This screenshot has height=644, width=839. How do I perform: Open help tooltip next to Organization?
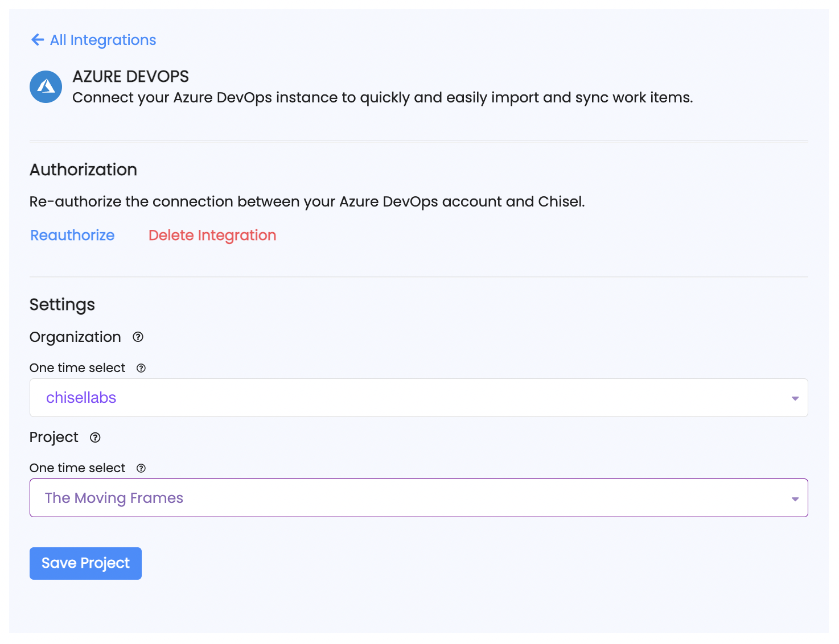[x=138, y=337]
